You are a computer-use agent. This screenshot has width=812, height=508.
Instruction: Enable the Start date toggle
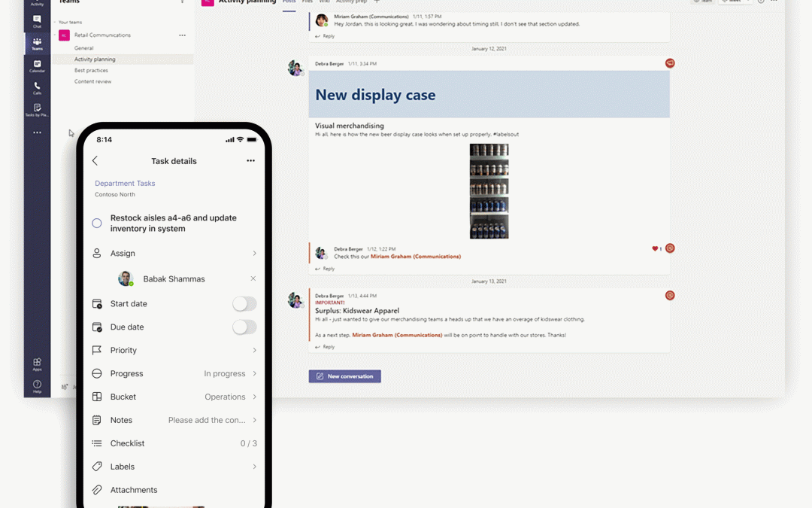point(244,304)
